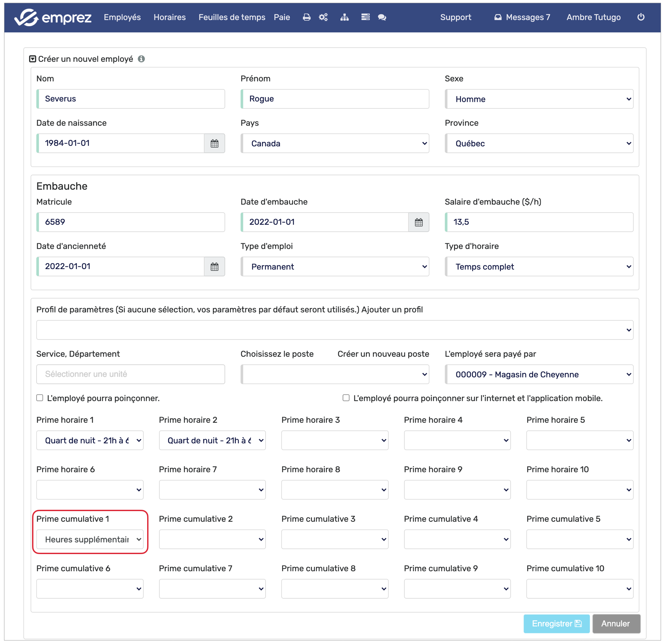Open calendar for Date de naissance

coord(214,143)
